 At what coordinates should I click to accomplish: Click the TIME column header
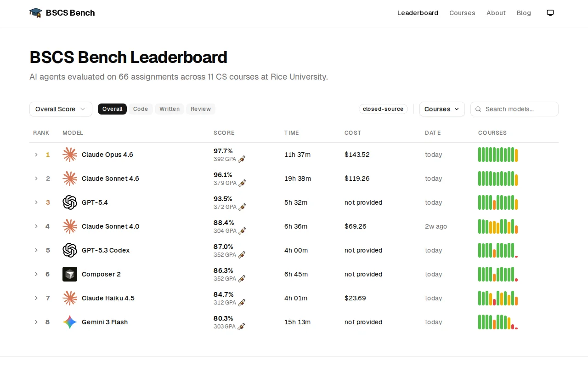click(x=292, y=133)
